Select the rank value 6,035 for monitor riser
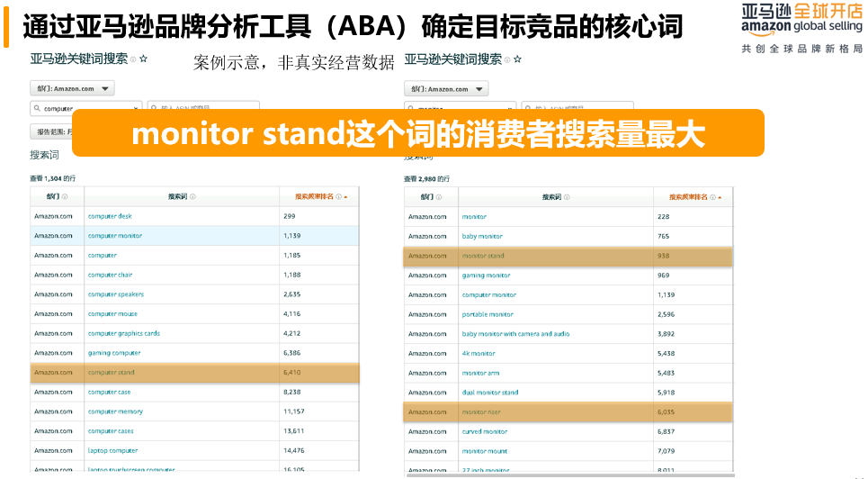This screenshot has height=479, width=868. pyautogui.click(x=666, y=412)
